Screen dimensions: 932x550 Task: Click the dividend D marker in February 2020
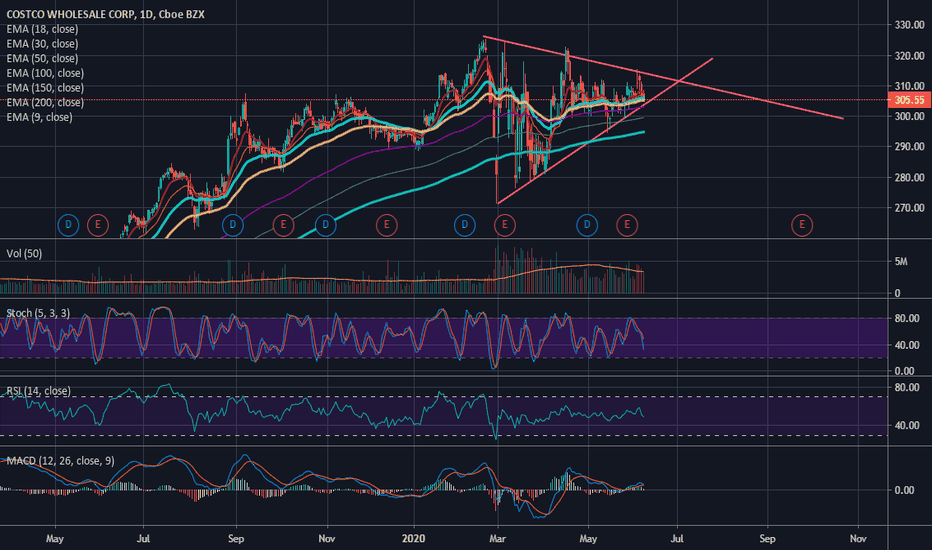pyautogui.click(x=464, y=225)
